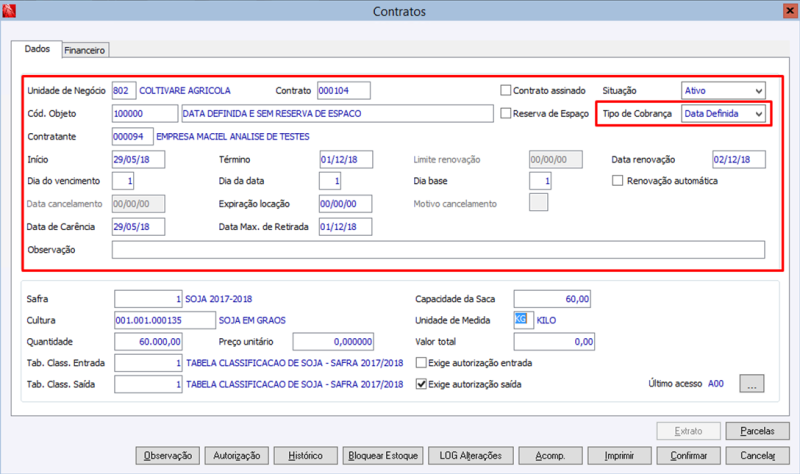Open the ellipsis button beside Último acesso
Screen dimensions: 800x474
(752, 384)
